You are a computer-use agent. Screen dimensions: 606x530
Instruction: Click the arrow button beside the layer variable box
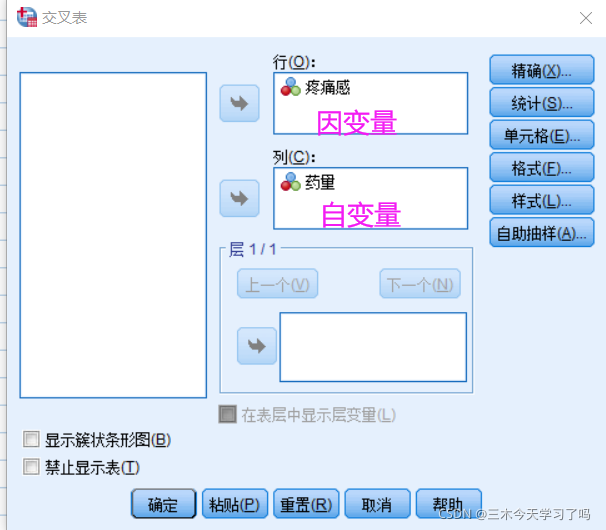click(257, 346)
